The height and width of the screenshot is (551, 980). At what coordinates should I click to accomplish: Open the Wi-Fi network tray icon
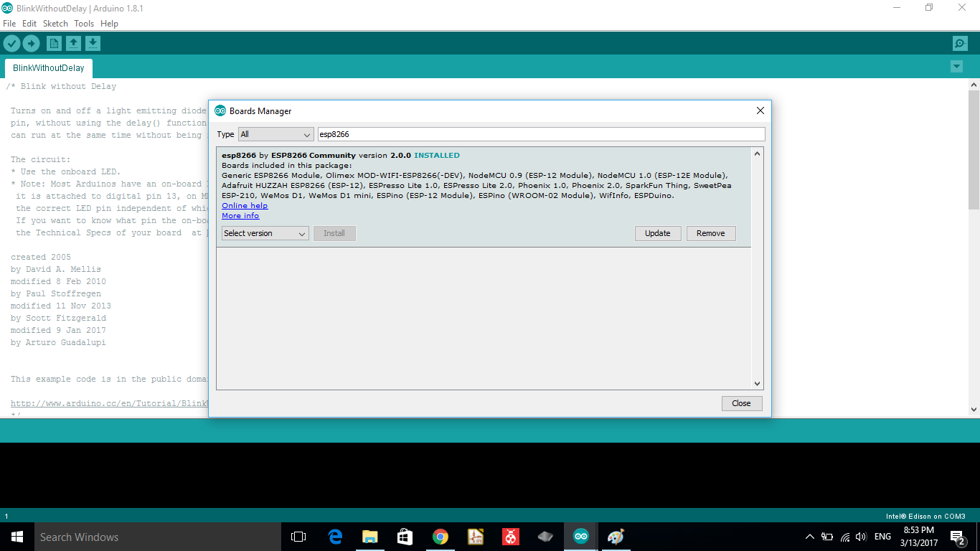(845, 537)
